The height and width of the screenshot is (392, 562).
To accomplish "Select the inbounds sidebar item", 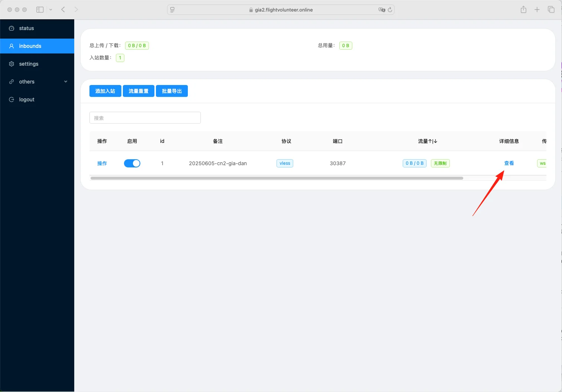I will [37, 46].
